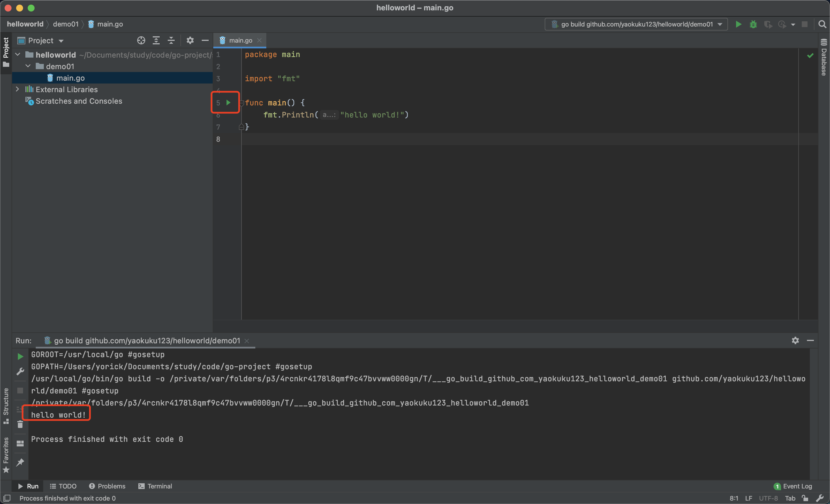Click the gutter run arrow beside func main
Viewport: 830px width, 504px height.
[x=228, y=103]
